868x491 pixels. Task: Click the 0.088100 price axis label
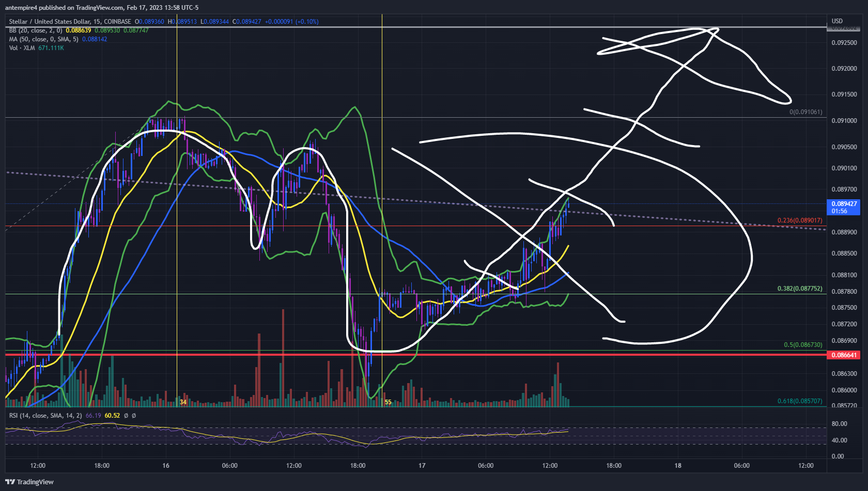pyautogui.click(x=844, y=275)
